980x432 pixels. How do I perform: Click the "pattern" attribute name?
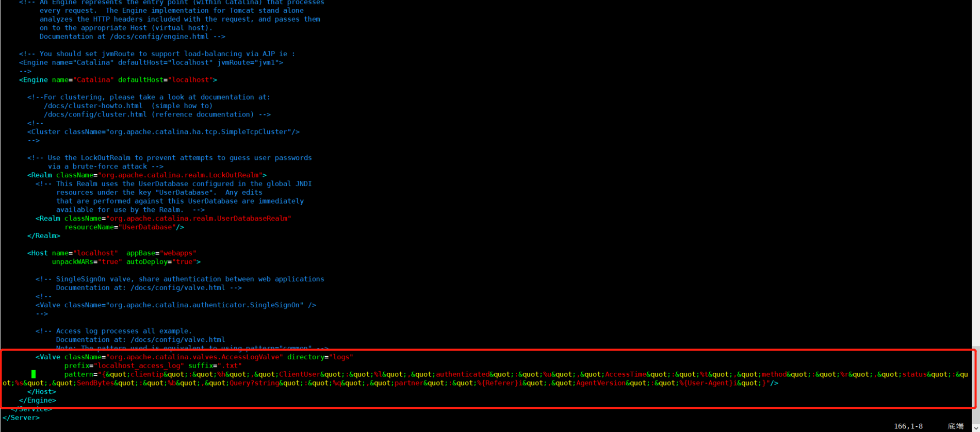[x=79, y=374]
